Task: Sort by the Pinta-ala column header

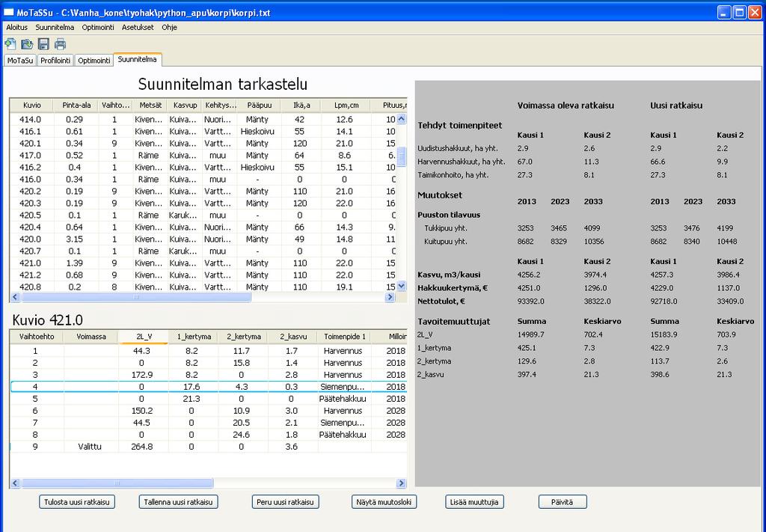Action: (76, 105)
